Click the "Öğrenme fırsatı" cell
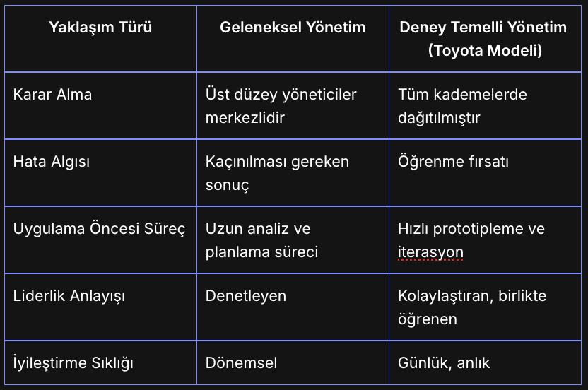The width and height of the screenshot is (588, 390). pos(454,161)
